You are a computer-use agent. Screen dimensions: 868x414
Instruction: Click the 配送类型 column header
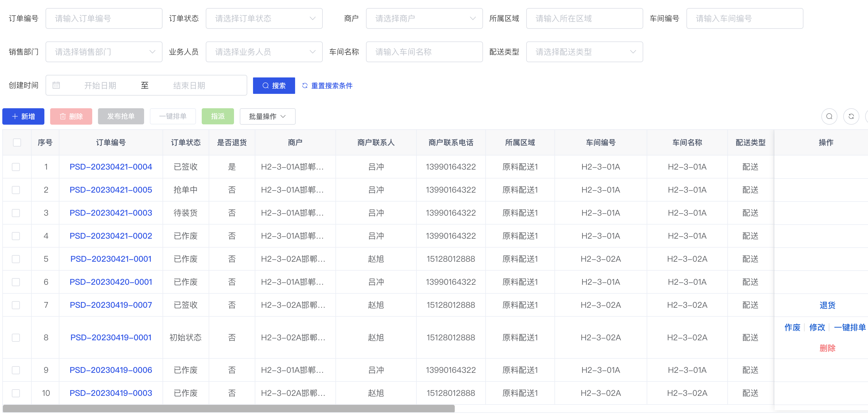click(750, 143)
